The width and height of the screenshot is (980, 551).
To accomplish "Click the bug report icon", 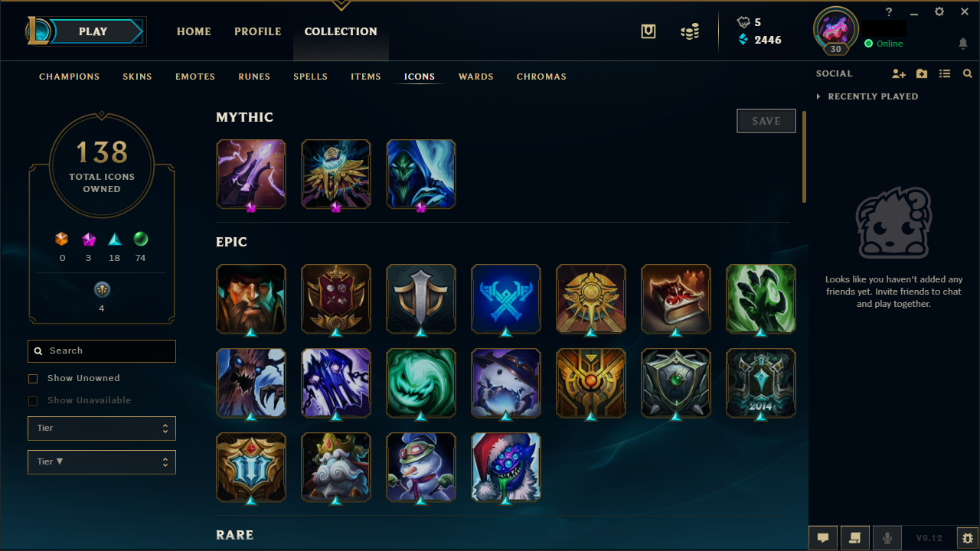I will [968, 538].
